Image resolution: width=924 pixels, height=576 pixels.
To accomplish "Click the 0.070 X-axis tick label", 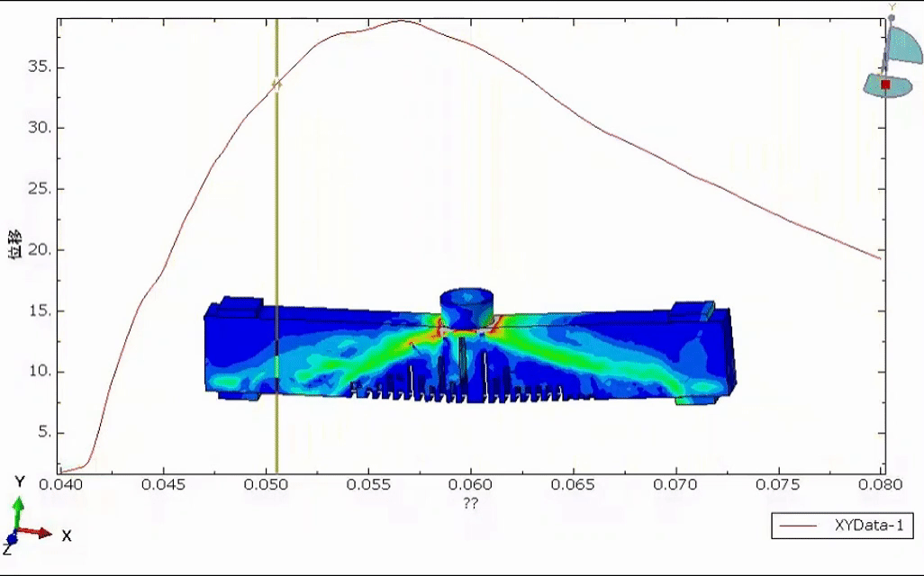I will [675, 485].
